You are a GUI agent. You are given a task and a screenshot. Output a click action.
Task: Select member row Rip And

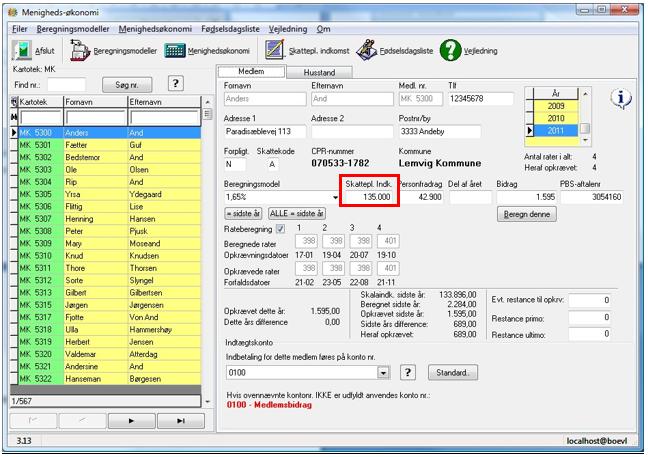click(x=110, y=182)
